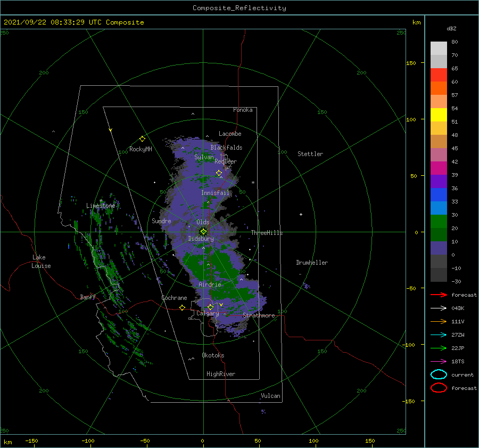Pick the light gray 70-80 dBZ swatch

[x=439, y=48]
